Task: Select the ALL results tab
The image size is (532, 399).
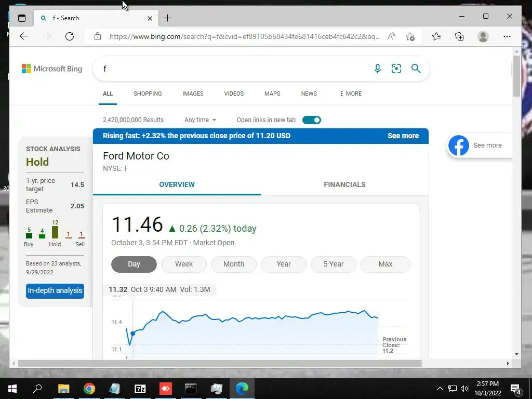Action: pyautogui.click(x=108, y=94)
